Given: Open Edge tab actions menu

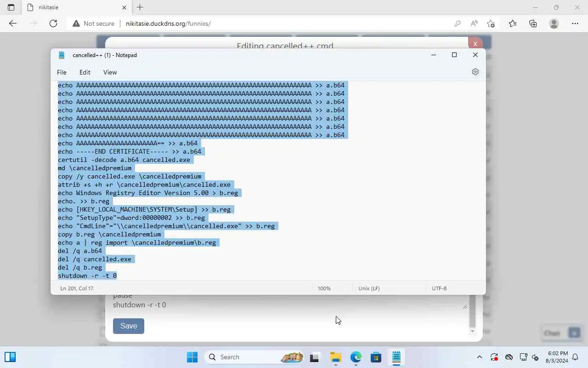Looking at the screenshot, I should (11, 7).
